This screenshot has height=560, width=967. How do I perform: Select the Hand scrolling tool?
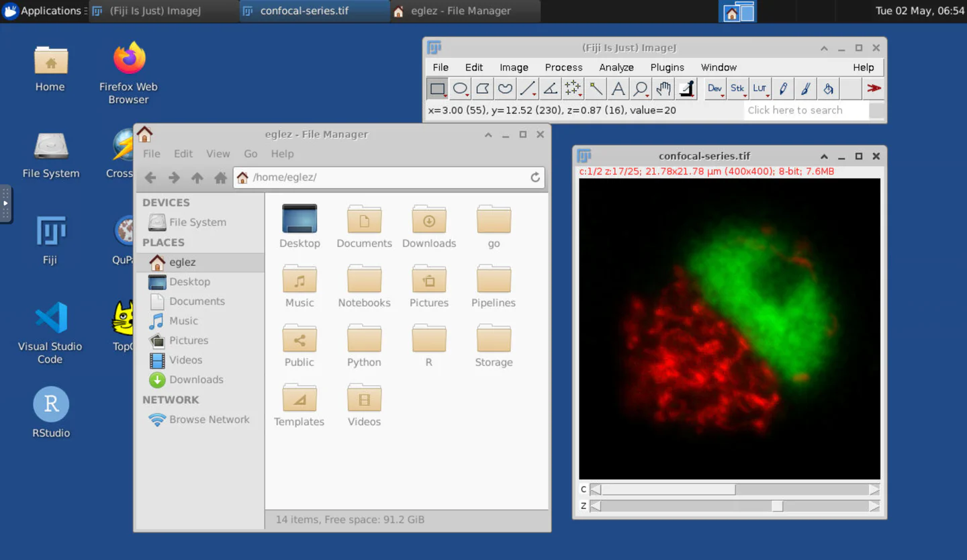(x=663, y=89)
